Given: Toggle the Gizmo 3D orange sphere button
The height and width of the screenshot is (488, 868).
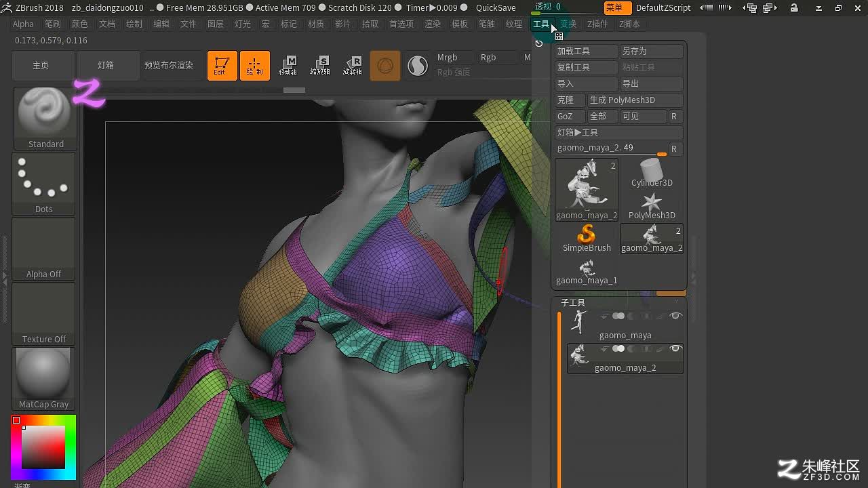Looking at the screenshot, I should pos(385,66).
